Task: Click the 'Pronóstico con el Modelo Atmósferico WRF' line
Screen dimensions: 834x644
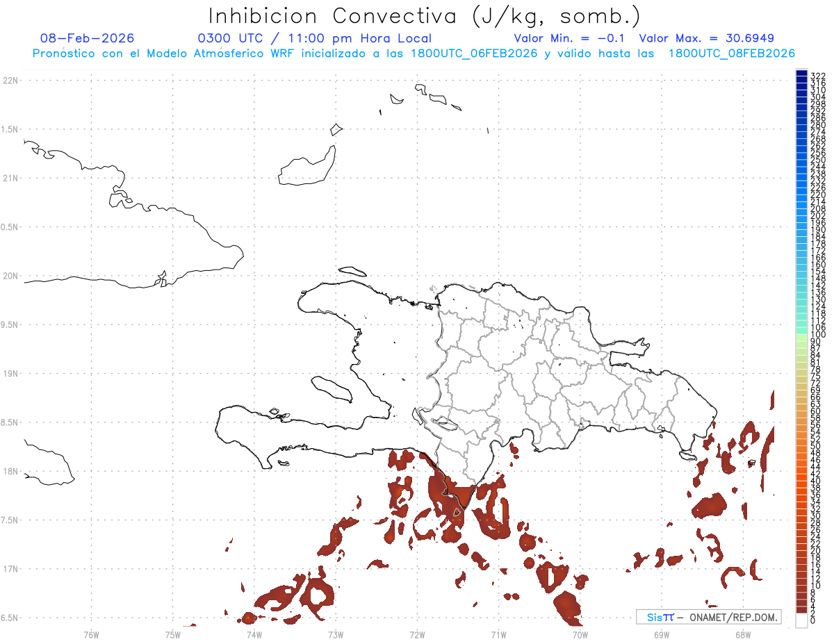Action: pos(414,53)
